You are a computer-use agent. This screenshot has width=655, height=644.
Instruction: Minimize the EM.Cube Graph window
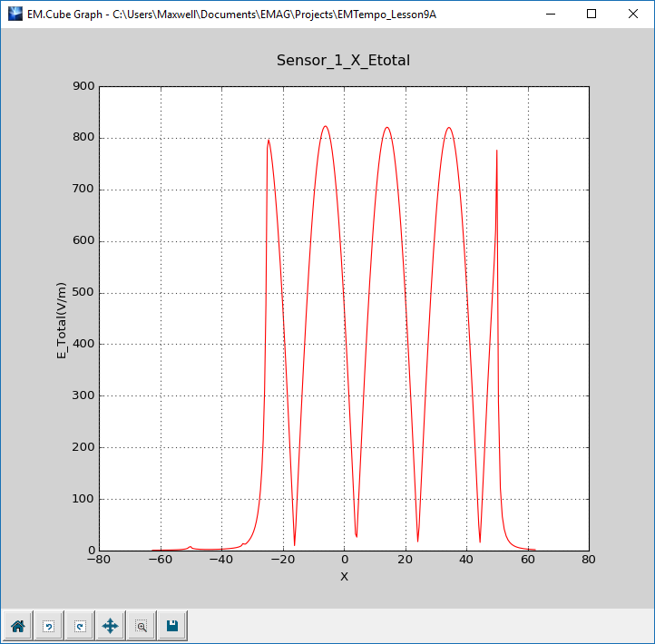[x=550, y=14]
